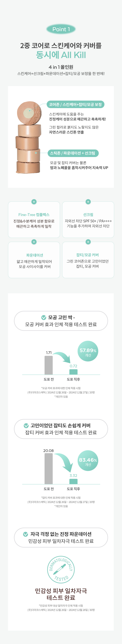Click the green 3.32 도포 직후 bar
The height and width of the screenshot is (644, 122).
click(73, 481)
